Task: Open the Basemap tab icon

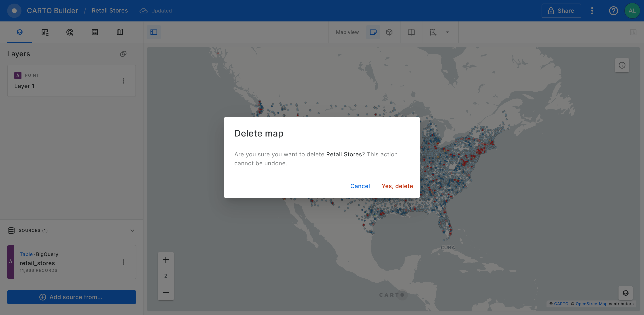Action: pyautogui.click(x=120, y=32)
